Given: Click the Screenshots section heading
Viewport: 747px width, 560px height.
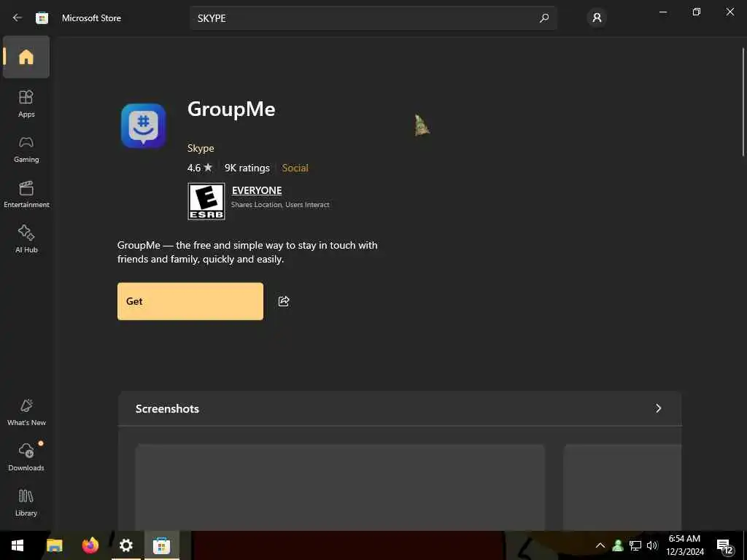Looking at the screenshot, I should pyautogui.click(x=167, y=408).
